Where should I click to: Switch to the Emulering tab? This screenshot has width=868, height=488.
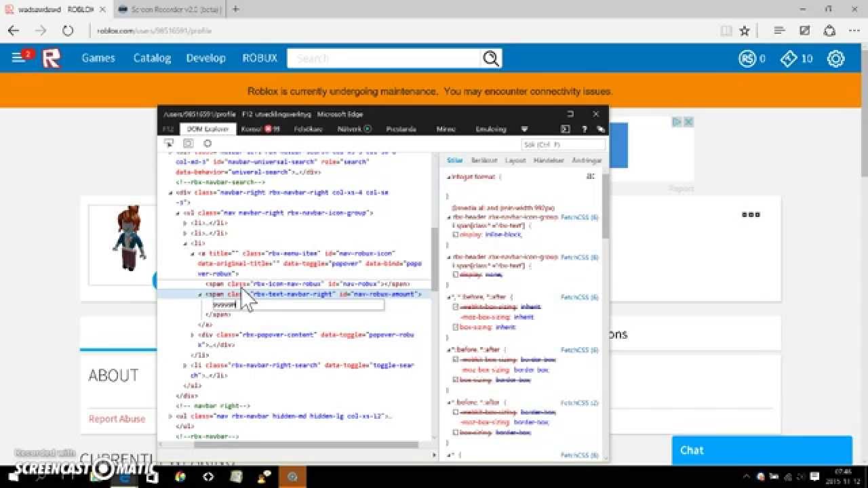tap(492, 129)
